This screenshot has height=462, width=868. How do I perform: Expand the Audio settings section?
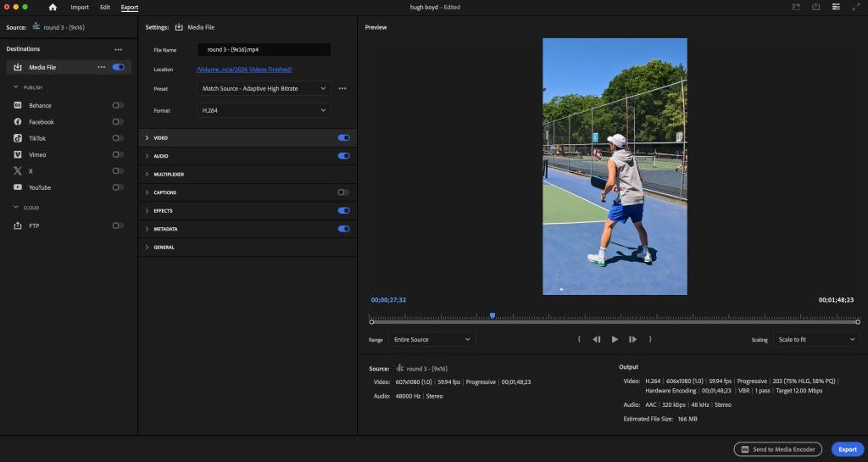147,156
